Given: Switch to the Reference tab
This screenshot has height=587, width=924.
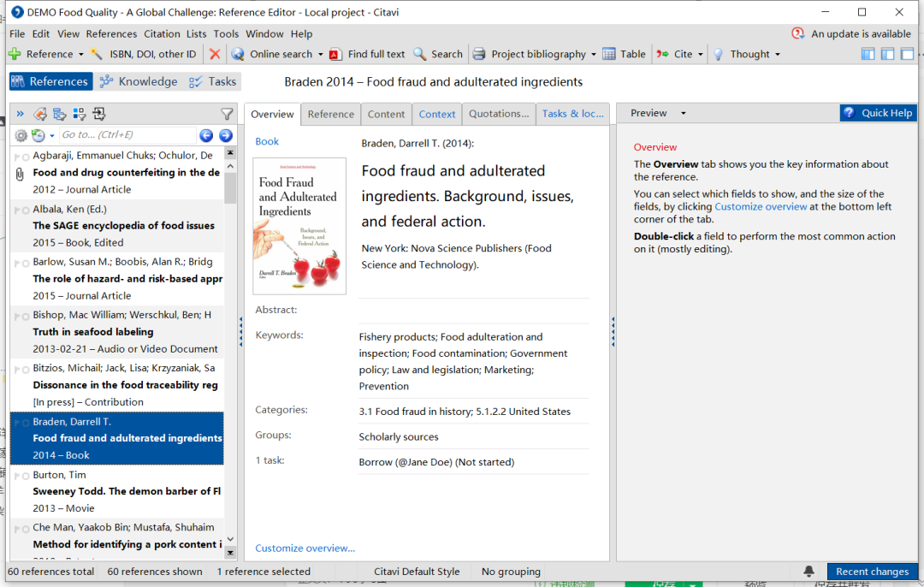Looking at the screenshot, I should [x=330, y=115].
